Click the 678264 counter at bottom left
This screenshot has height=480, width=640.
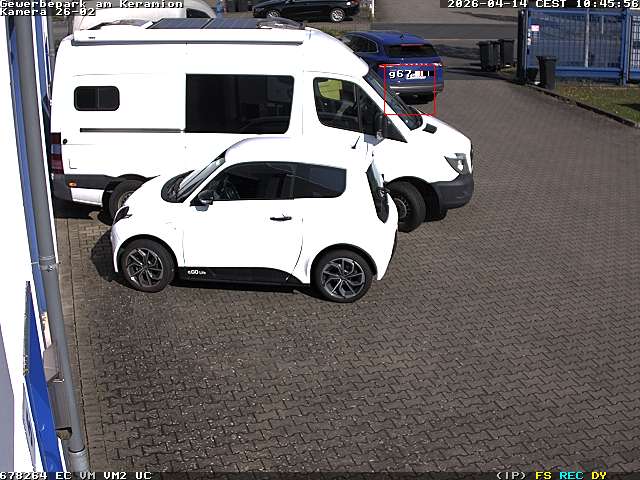tap(24, 475)
